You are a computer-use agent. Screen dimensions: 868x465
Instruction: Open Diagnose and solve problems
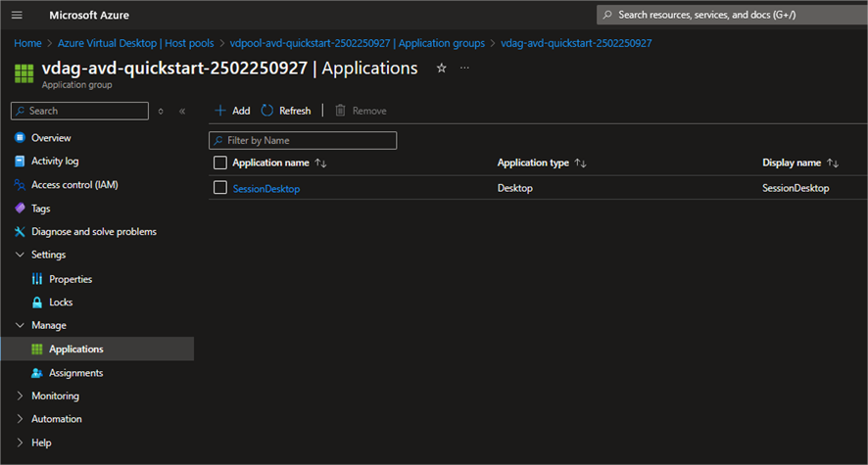pyautogui.click(x=94, y=232)
